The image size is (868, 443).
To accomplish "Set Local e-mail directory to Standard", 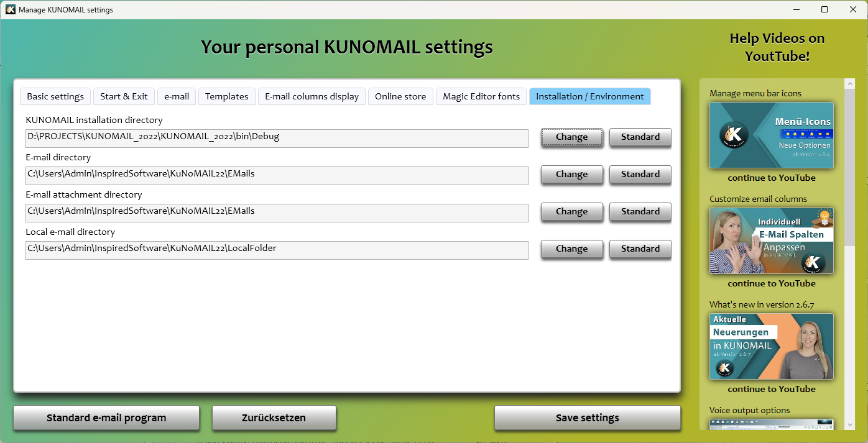I will [640, 249].
